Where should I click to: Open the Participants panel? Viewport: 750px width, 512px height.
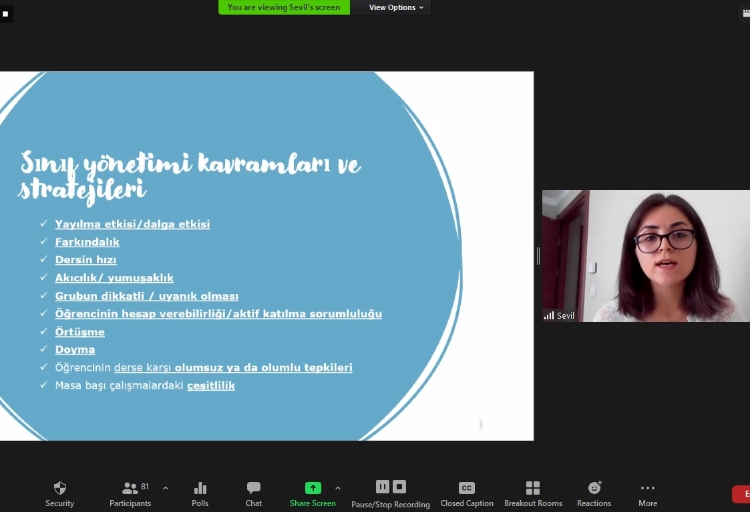(x=130, y=488)
